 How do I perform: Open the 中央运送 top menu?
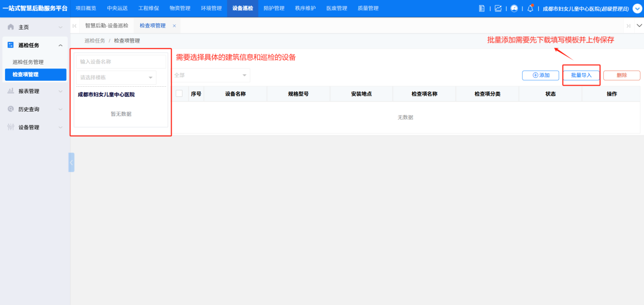tap(117, 9)
